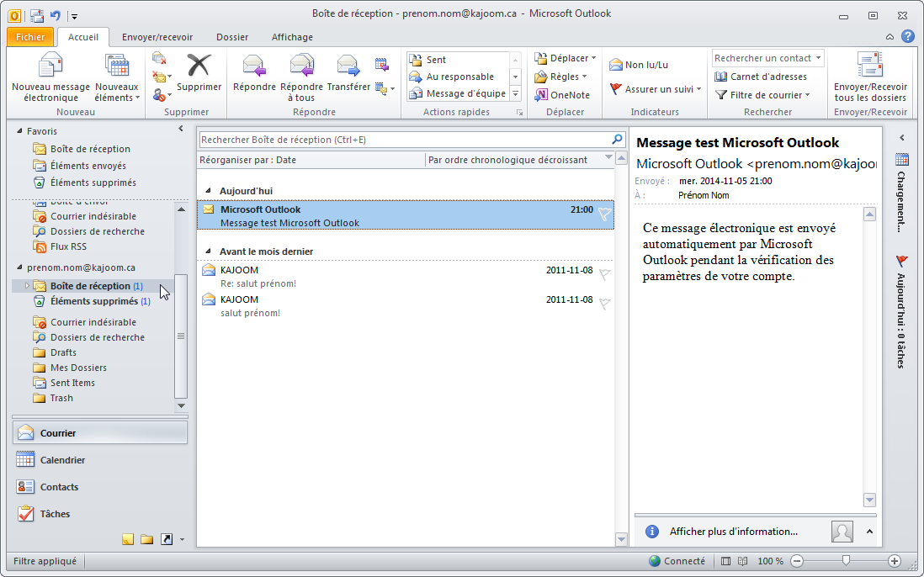Switch to the Contacts view
The width and height of the screenshot is (924, 577).
point(99,487)
